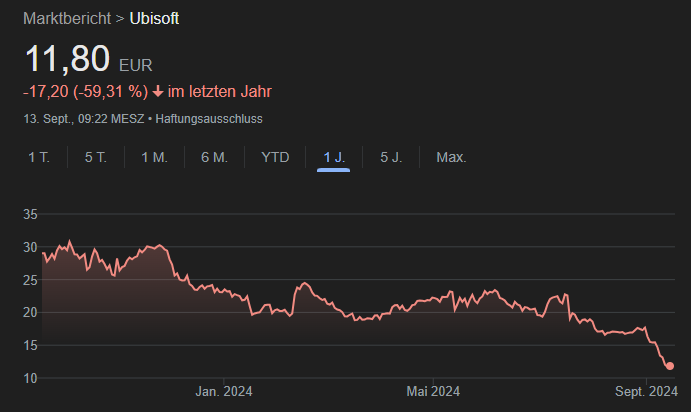The width and height of the screenshot is (691, 412).
Task: Click the Sept. 2024 axis label
Action: click(646, 391)
